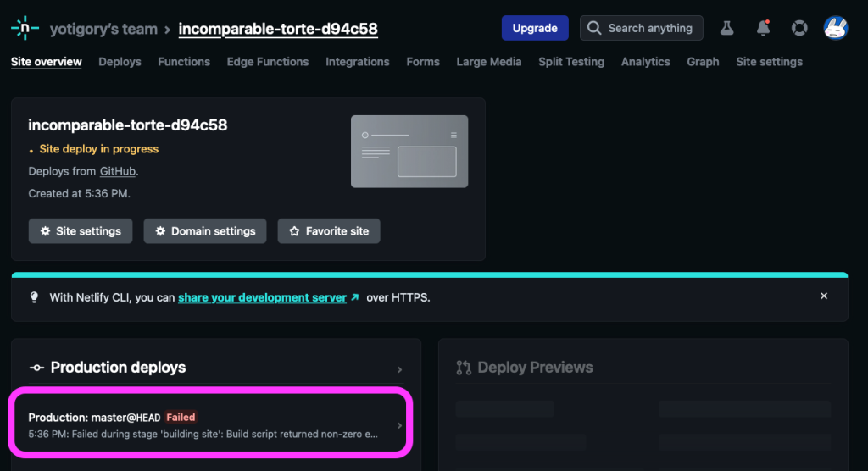Open the Site settings tab in navigation
The image size is (868, 471).
click(769, 62)
